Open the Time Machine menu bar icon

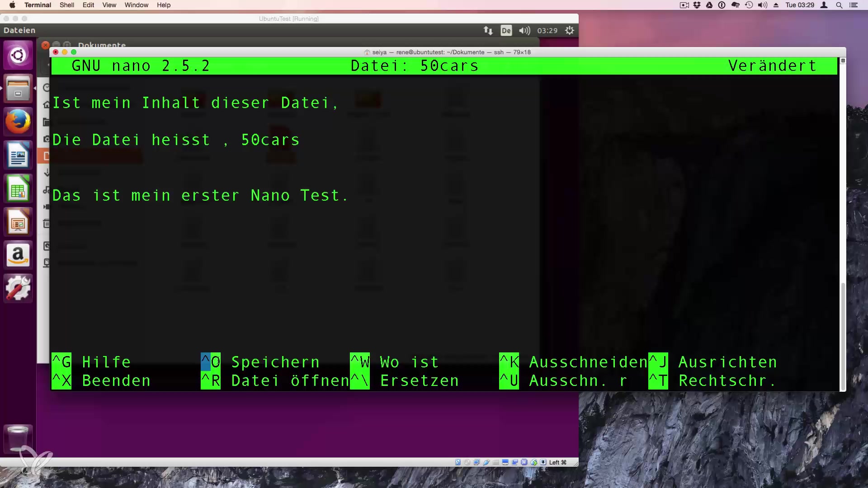pos(749,5)
